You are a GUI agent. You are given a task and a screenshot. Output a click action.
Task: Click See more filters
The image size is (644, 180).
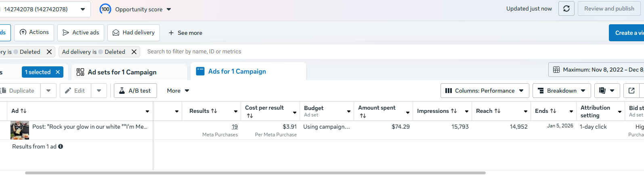[x=185, y=33]
